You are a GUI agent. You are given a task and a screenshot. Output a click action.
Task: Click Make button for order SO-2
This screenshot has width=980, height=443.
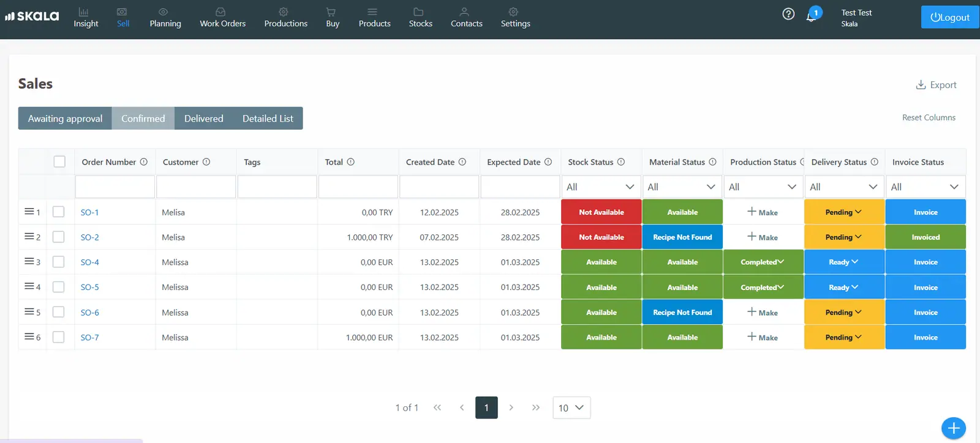[x=763, y=237]
